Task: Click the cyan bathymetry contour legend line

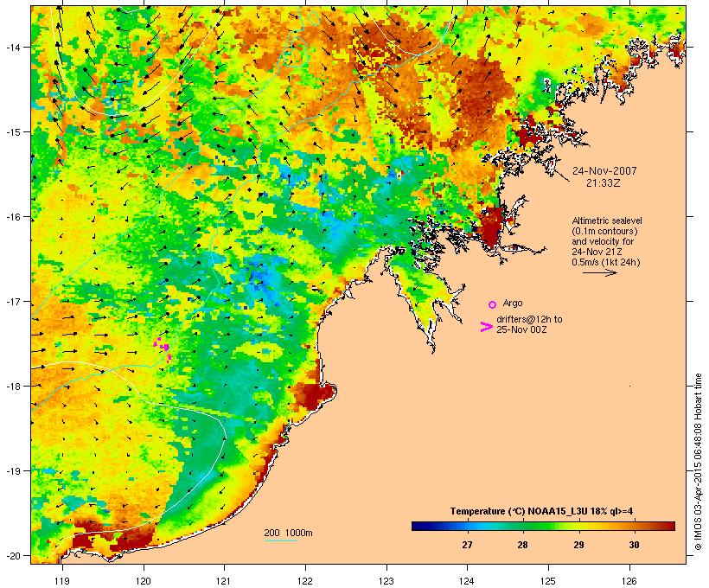Action: [x=280, y=540]
